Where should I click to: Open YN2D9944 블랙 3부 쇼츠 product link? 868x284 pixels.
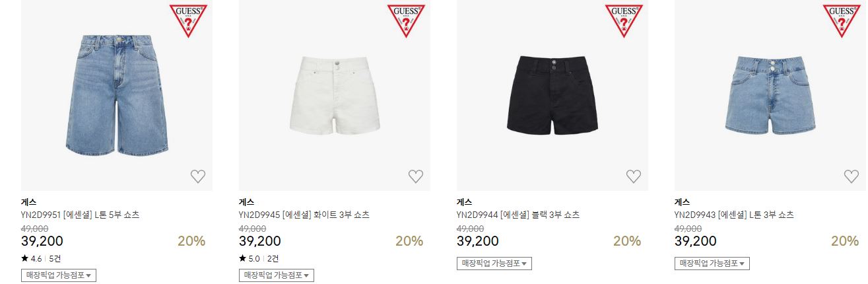click(518, 215)
